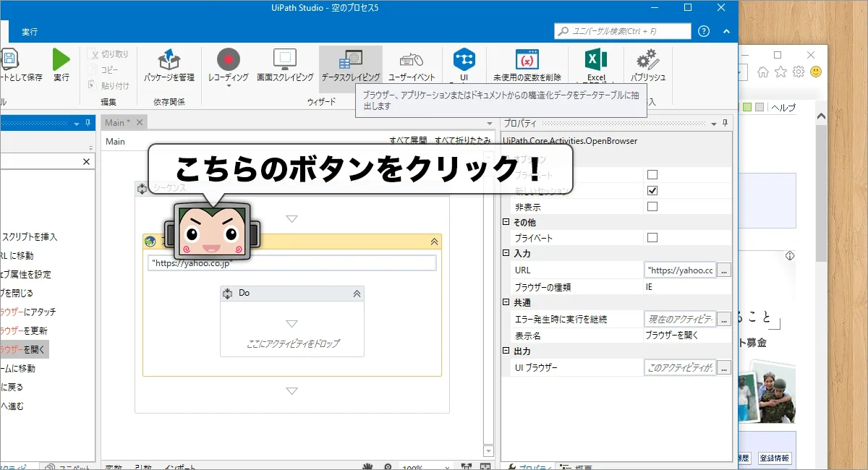
Task: Open the スニペット panel tab
Action: [69, 467]
